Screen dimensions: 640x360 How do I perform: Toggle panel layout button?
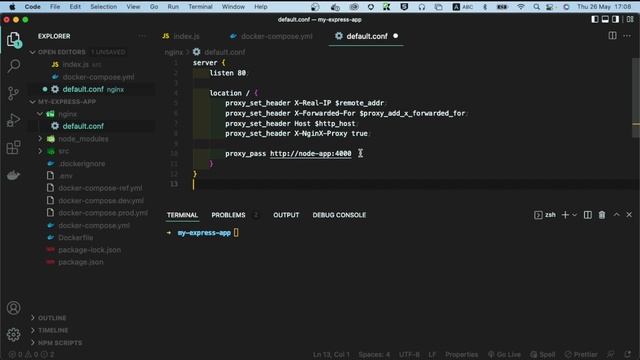[x=605, y=19]
